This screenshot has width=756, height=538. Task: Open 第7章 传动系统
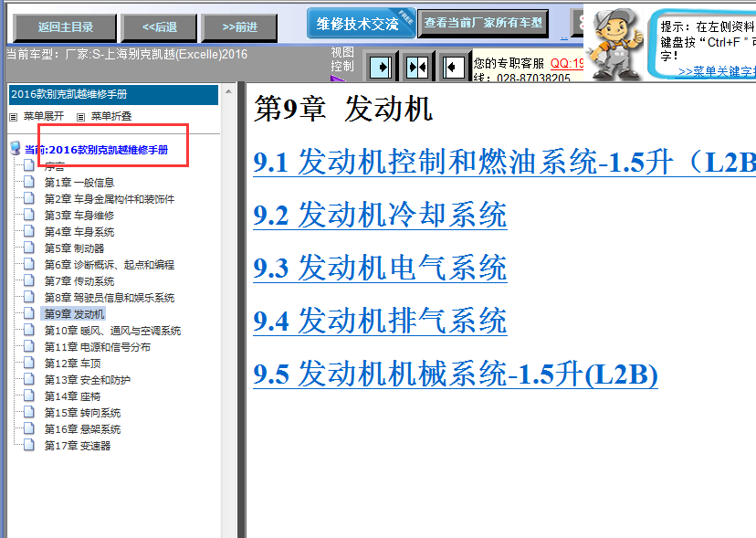tap(79, 281)
